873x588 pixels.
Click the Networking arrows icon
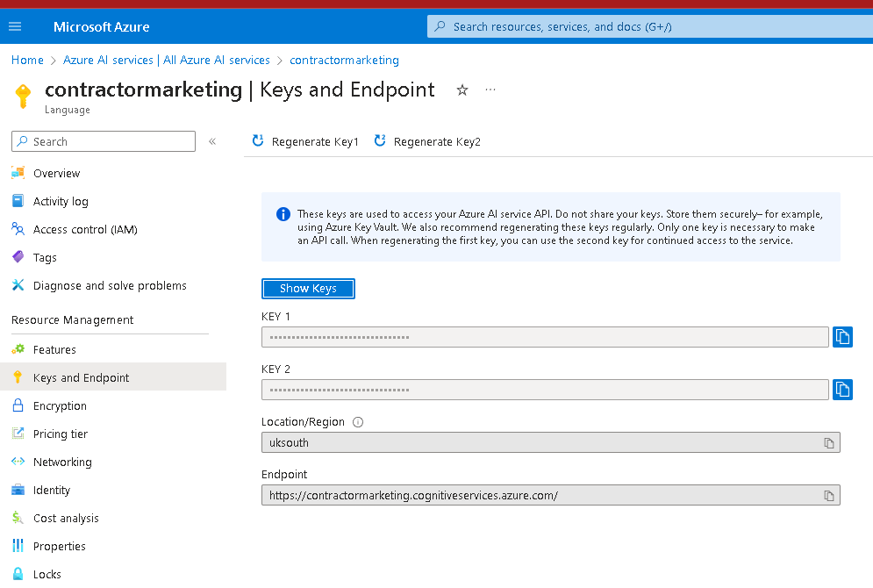(x=18, y=462)
